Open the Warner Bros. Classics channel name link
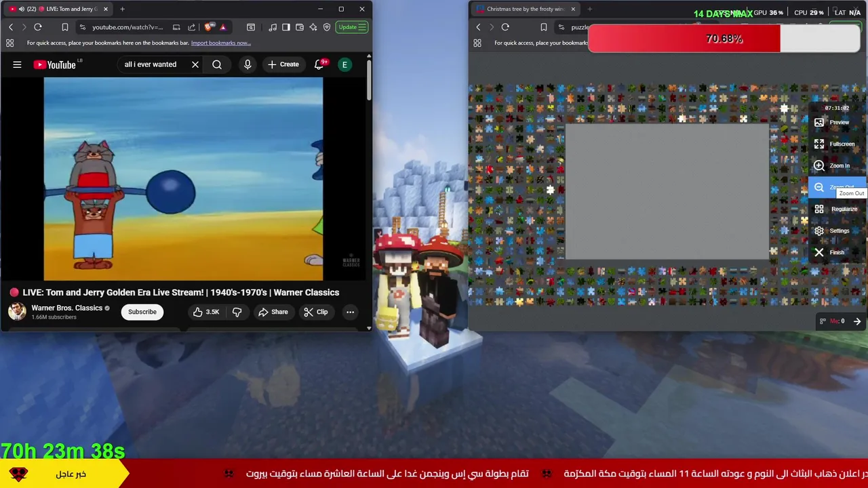 pos(66,308)
